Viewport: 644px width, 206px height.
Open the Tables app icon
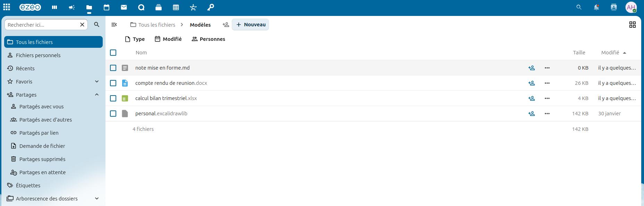point(176,7)
